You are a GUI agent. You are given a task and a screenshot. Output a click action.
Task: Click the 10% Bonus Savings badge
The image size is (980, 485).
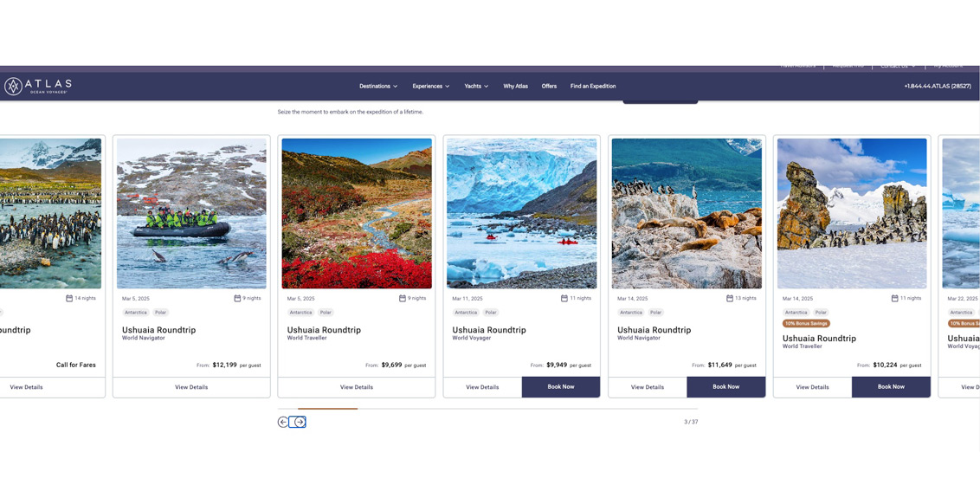tap(806, 323)
